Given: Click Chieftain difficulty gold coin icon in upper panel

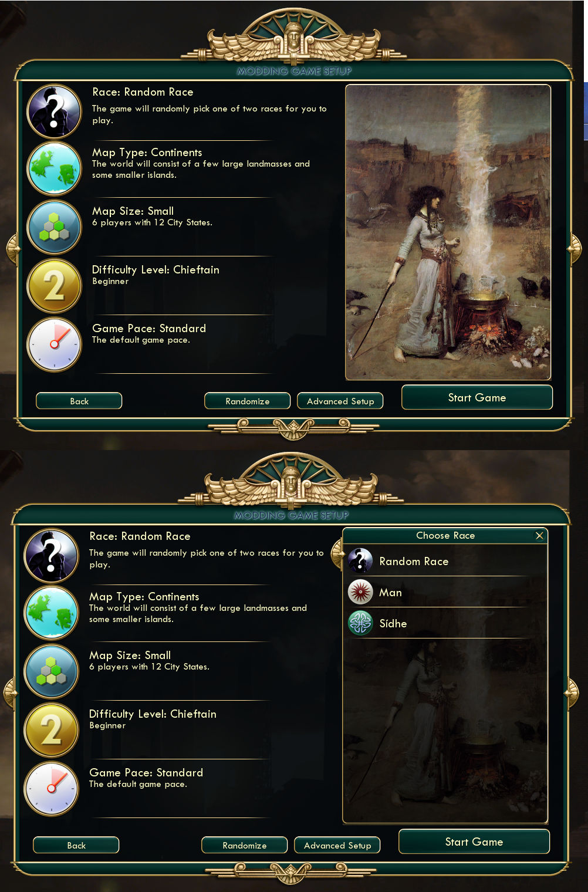Looking at the screenshot, I should (x=54, y=286).
